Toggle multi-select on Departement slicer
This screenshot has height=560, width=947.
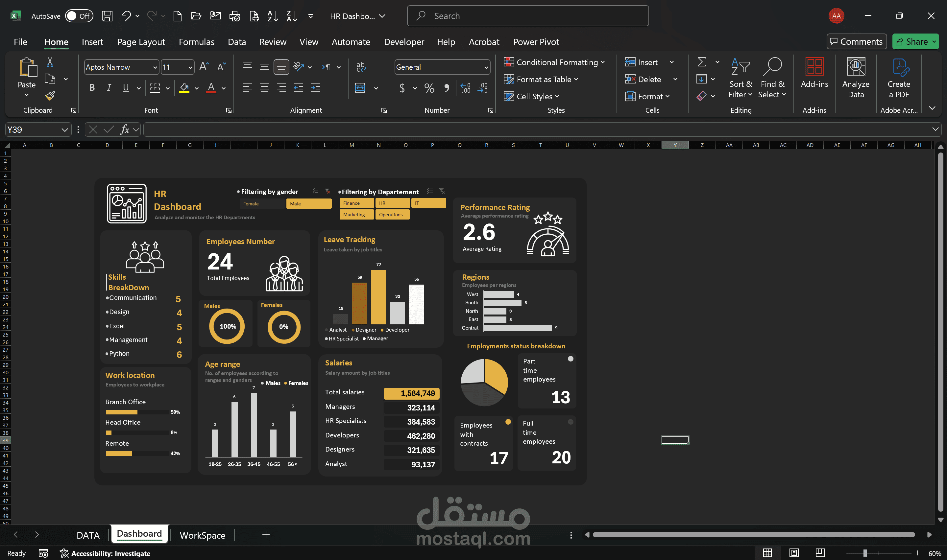click(429, 191)
